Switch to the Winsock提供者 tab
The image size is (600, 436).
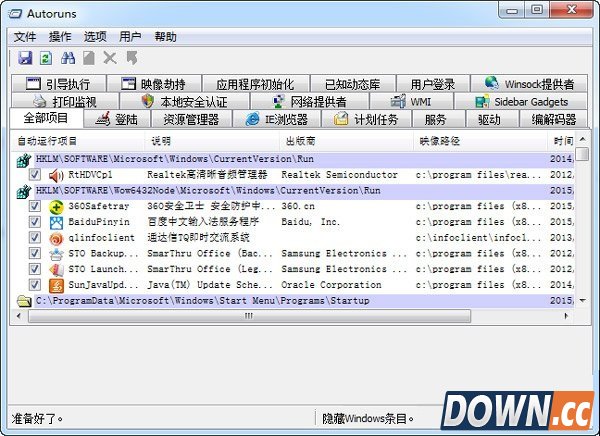[529, 84]
